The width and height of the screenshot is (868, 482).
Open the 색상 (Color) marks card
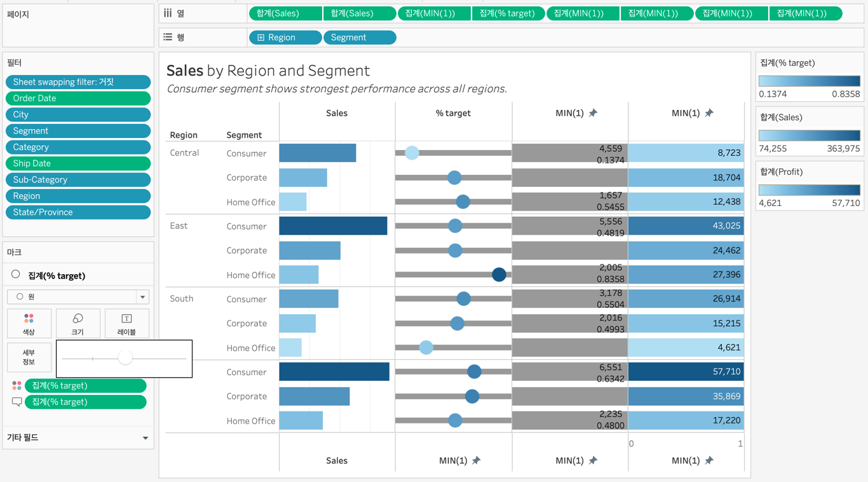29,323
